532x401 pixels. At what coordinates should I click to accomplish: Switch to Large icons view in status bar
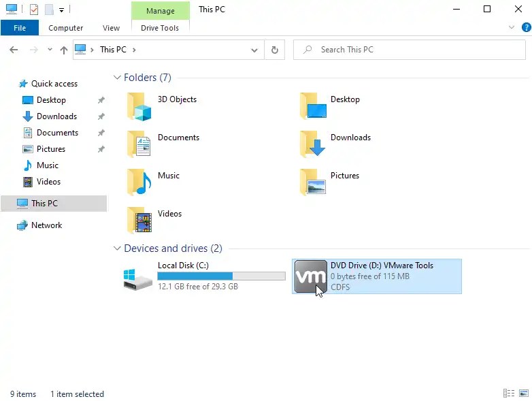pyautogui.click(x=524, y=394)
